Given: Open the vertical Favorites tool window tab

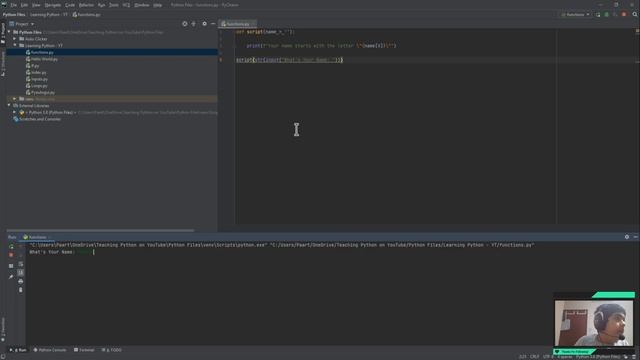Looking at the screenshot, I should pyautogui.click(x=3, y=329).
